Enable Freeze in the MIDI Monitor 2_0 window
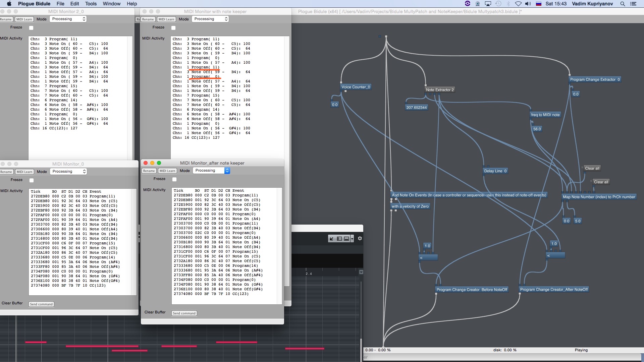The width and height of the screenshot is (644, 362). pos(31,28)
